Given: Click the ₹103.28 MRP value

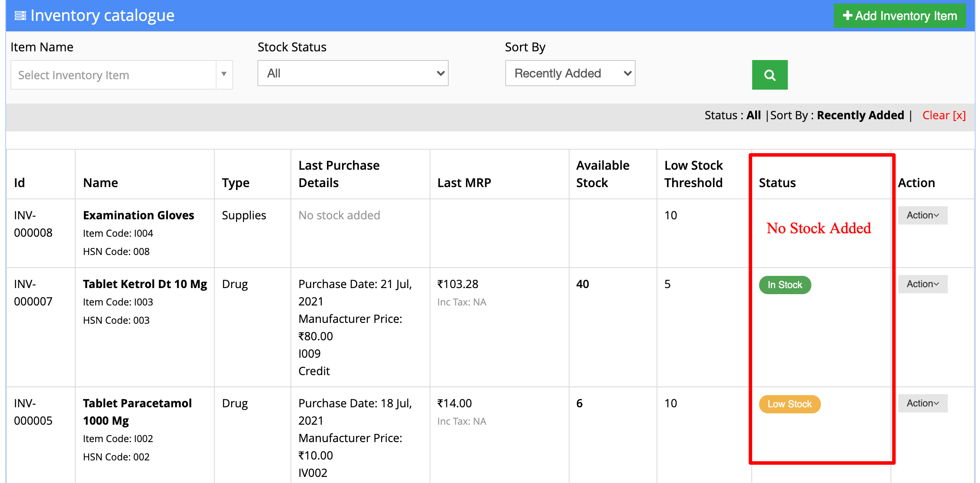Looking at the screenshot, I should point(458,284).
